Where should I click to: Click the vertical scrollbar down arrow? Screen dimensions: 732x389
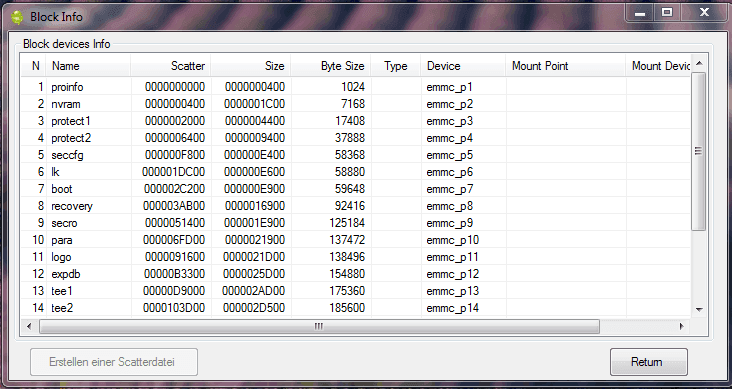pyautogui.click(x=699, y=309)
